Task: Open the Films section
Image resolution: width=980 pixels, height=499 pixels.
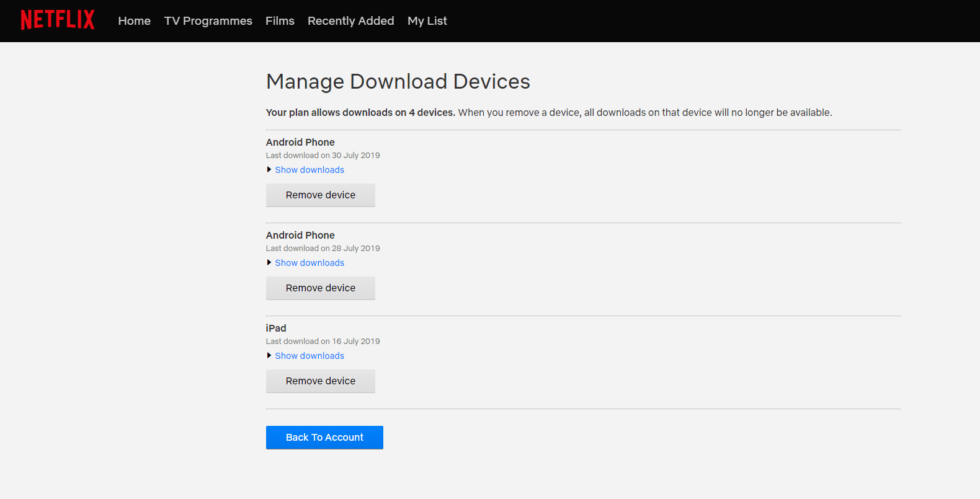Action: click(x=280, y=21)
